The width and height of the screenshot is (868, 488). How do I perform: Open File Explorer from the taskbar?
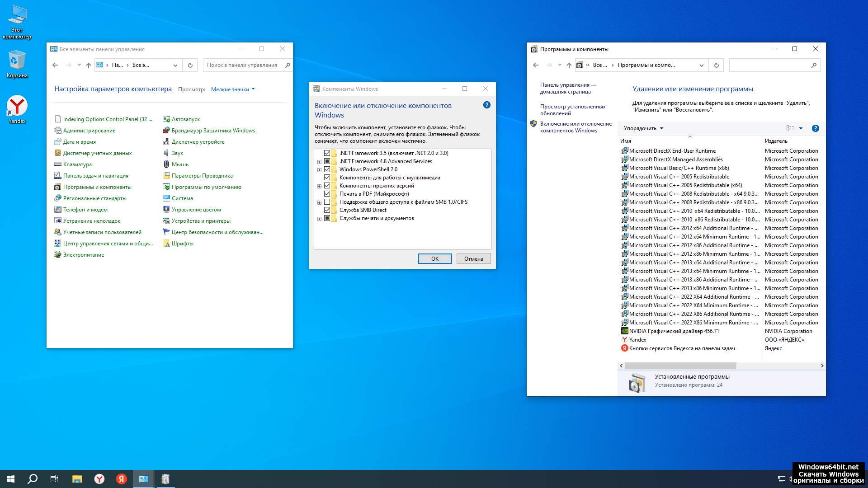[77, 479]
